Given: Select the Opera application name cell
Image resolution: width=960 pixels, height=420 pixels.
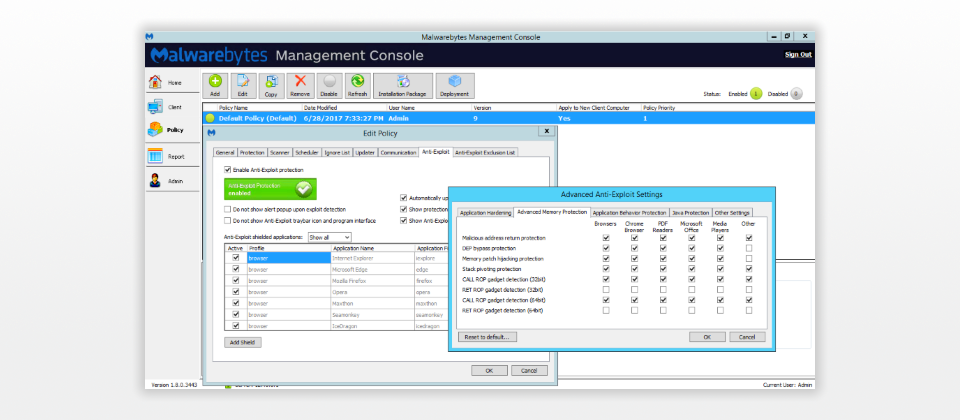Looking at the screenshot, I should 373,292.
